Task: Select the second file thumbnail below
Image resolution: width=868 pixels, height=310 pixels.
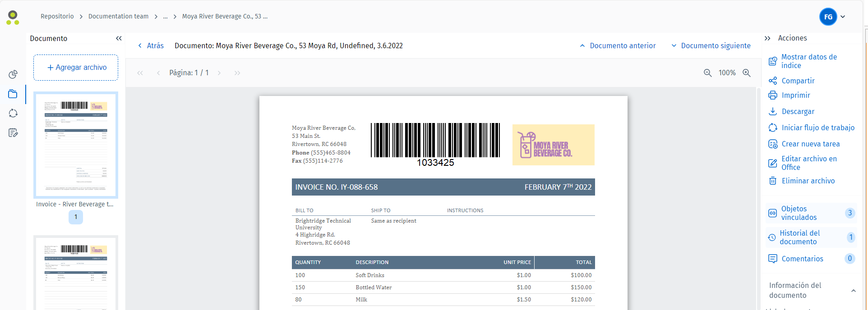Action: click(76, 273)
